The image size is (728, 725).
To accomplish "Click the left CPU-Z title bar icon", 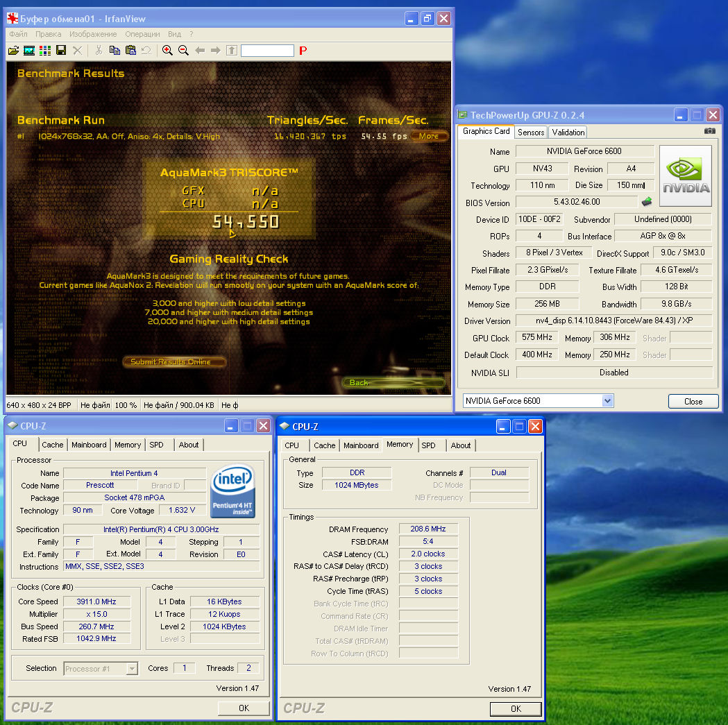I will 12,425.
